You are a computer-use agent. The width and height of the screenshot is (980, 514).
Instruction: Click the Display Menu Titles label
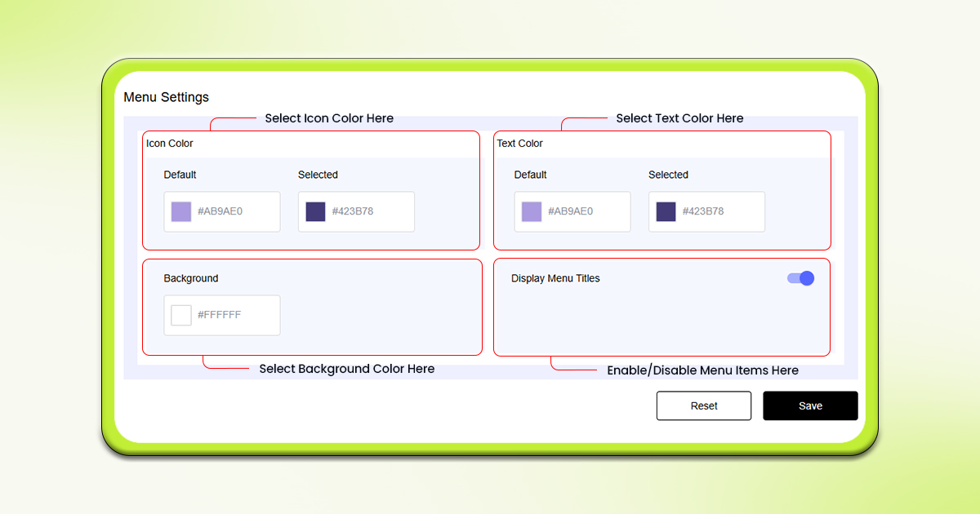(555, 277)
